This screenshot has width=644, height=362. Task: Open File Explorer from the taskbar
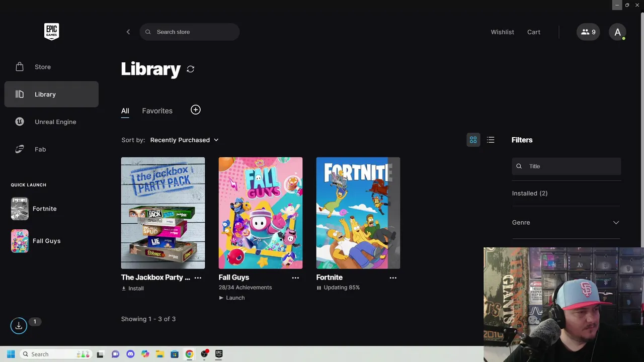(159, 354)
